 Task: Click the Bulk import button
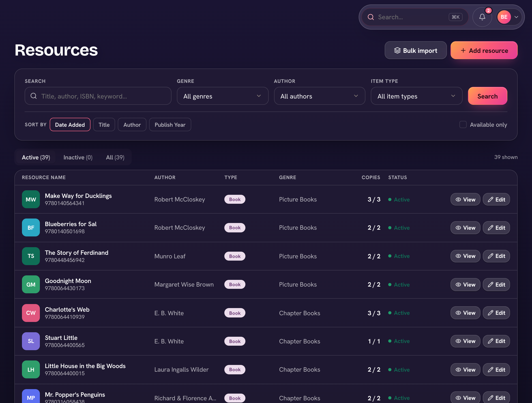click(415, 51)
